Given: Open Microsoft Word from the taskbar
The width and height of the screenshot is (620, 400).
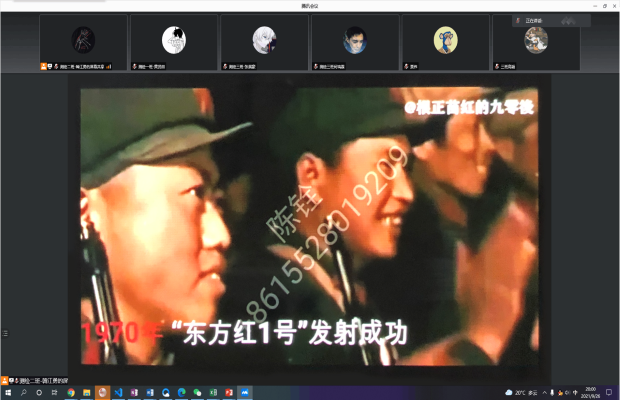Looking at the screenshot, I should point(150,393).
